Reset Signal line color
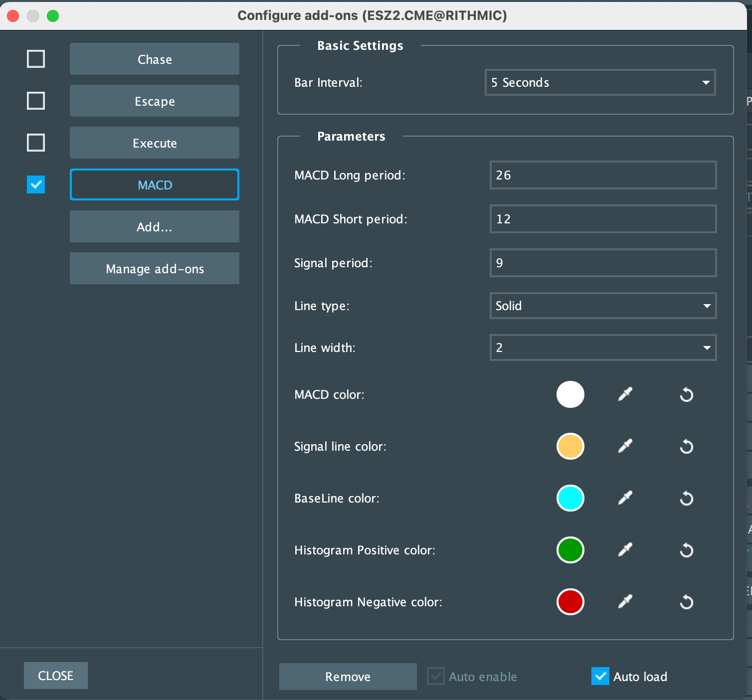Image resolution: width=752 pixels, height=700 pixels. (x=687, y=447)
